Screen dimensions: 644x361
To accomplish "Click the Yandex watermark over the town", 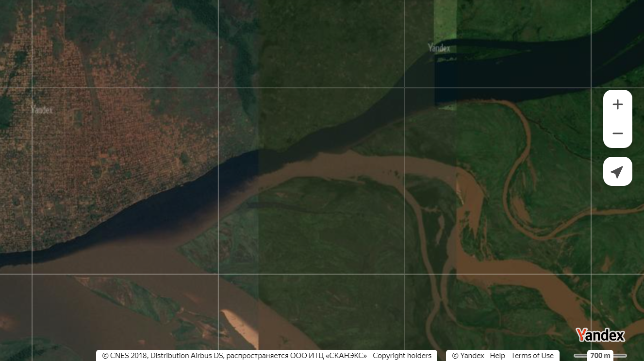I will point(42,110).
